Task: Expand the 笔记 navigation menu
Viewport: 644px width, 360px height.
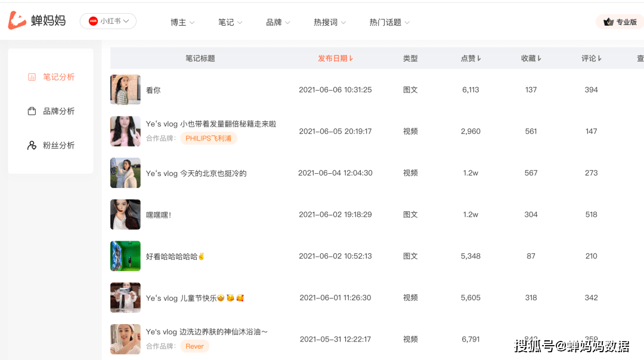Action: [x=230, y=22]
